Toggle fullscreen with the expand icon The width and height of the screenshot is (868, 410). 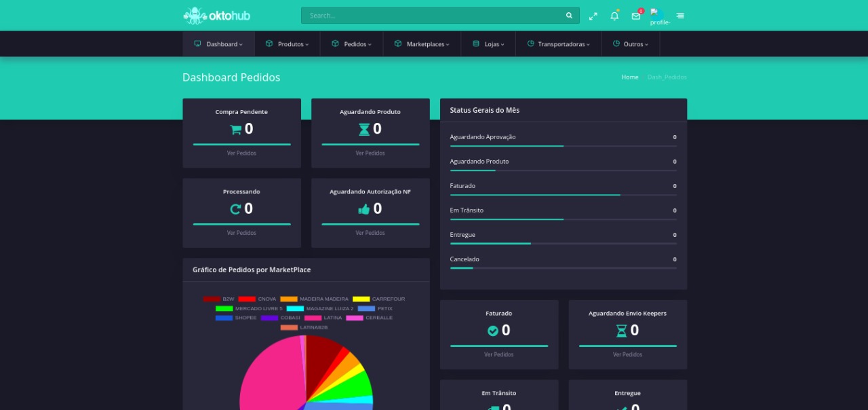pos(593,16)
